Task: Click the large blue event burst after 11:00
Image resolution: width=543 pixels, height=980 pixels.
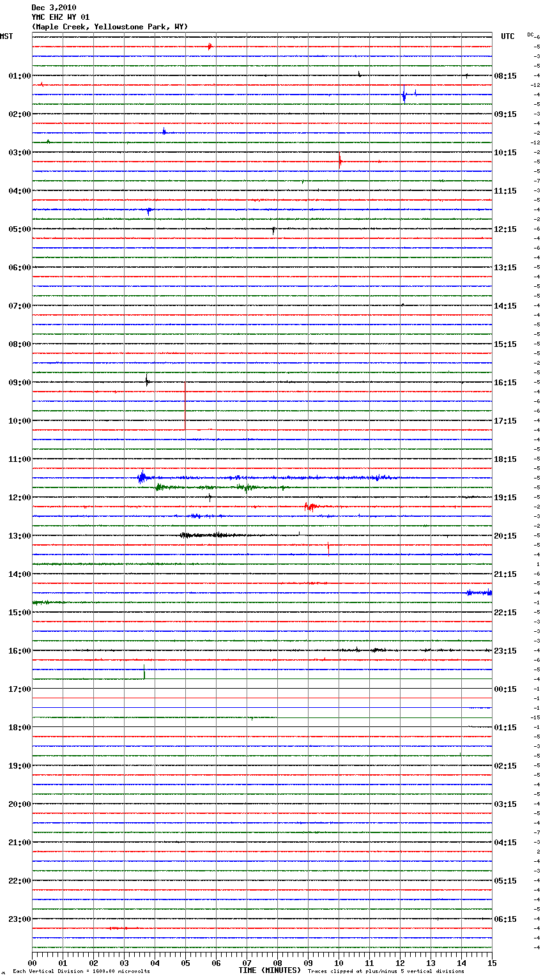Action: 142,477
